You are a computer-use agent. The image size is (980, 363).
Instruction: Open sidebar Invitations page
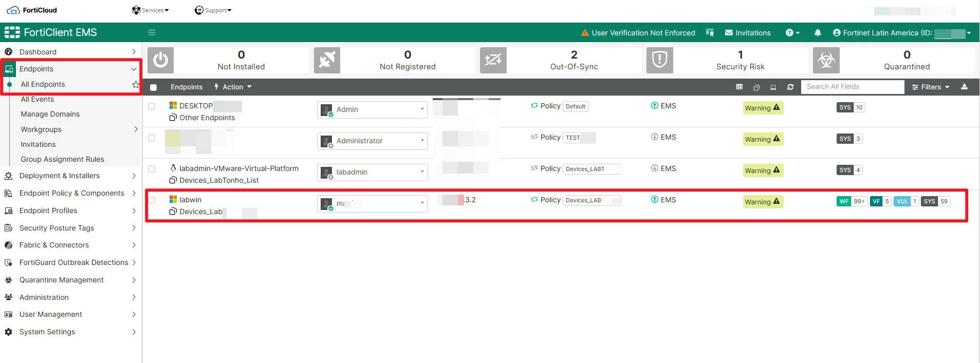click(38, 144)
